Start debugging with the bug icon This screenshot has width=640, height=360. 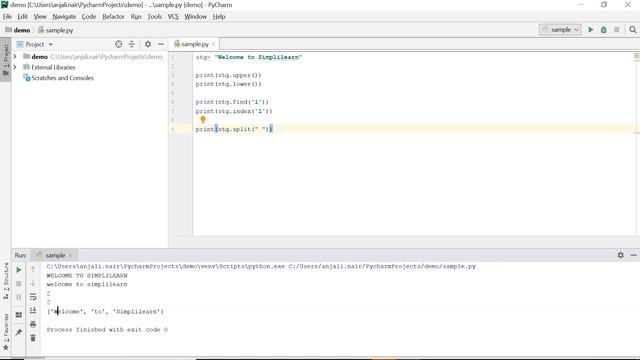(603, 29)
